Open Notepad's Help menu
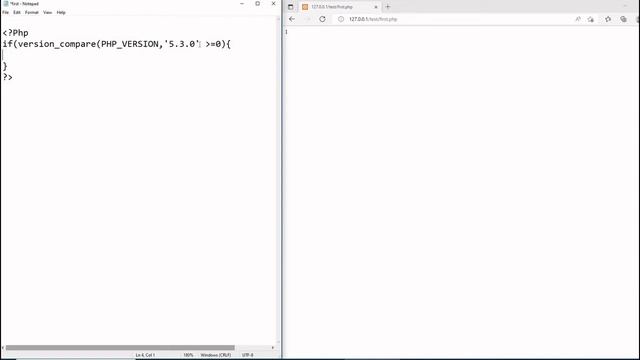This screenshot has height=360, width=640. [x=61, y=13]
